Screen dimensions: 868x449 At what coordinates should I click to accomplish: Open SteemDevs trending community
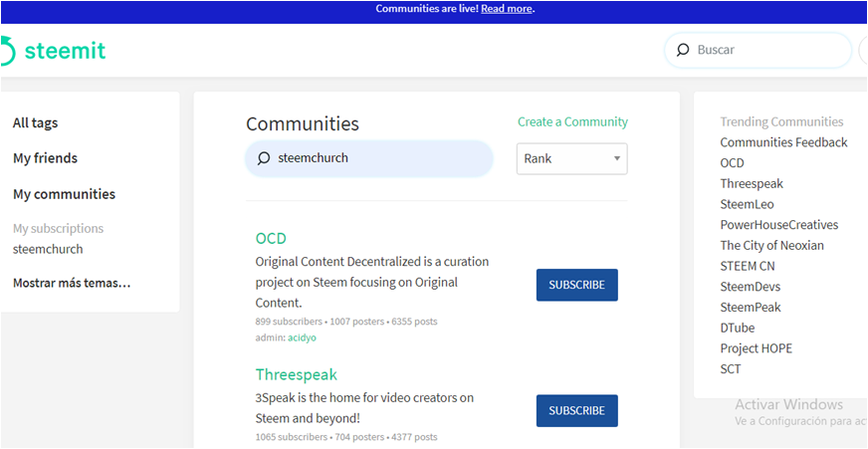751,287
